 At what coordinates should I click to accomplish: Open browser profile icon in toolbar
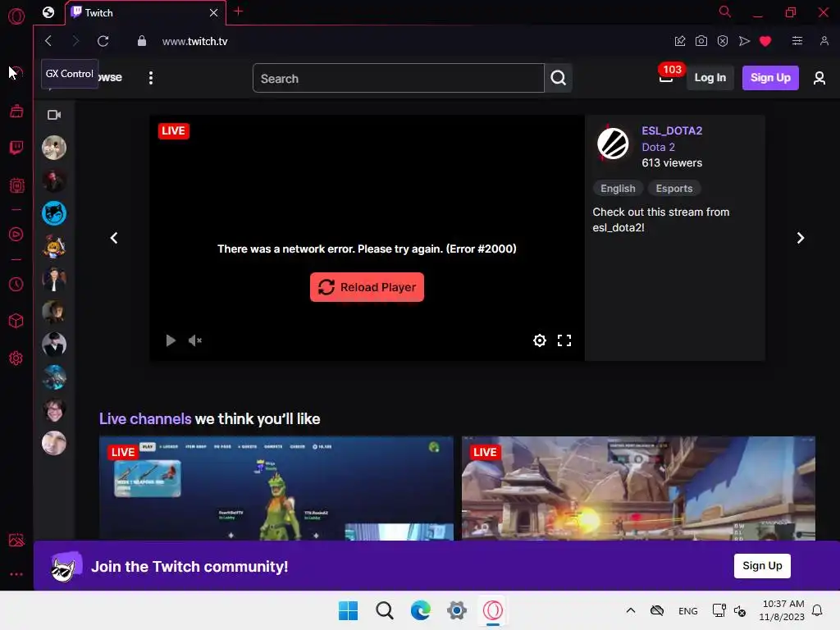pos(824,41)
